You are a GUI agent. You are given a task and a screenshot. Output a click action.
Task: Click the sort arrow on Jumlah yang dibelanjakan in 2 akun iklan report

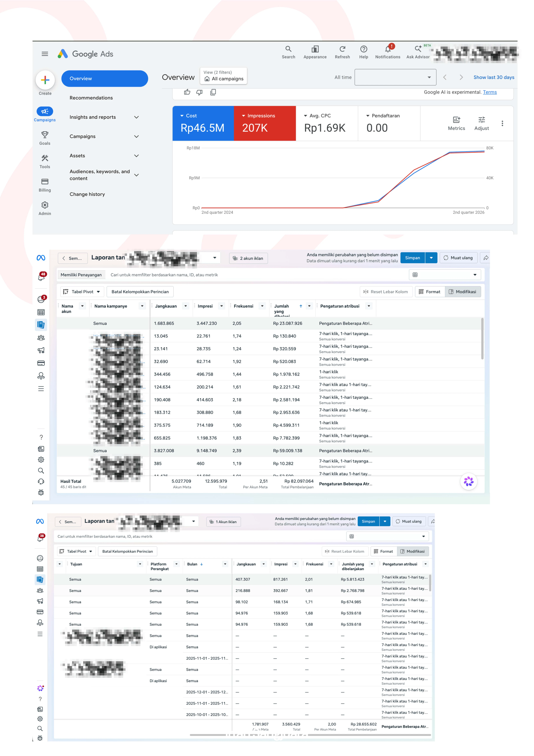point(301,306)
